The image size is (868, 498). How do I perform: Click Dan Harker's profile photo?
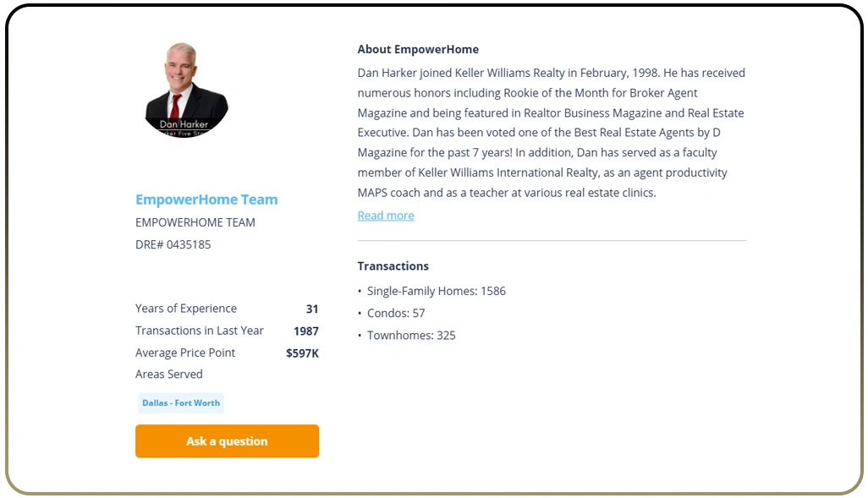click(x=186, y=90)
